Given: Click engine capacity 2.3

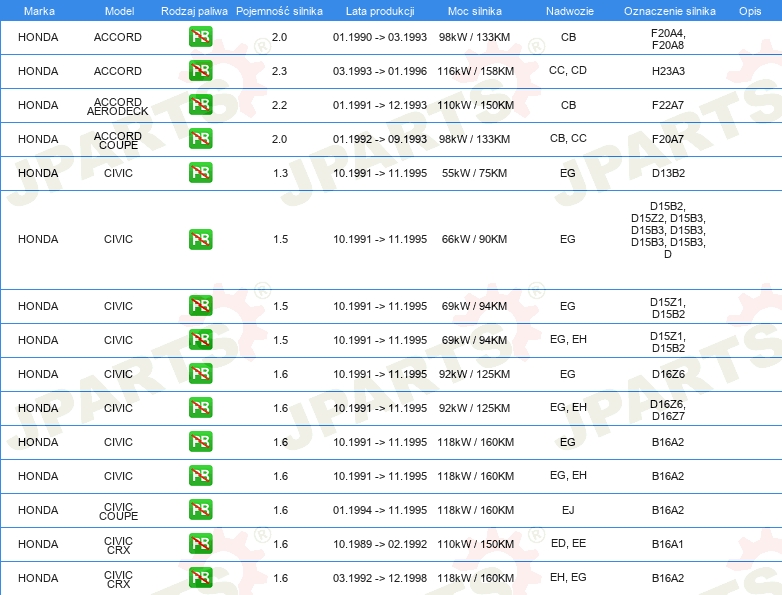Looking at the screenshot, I should (x=279, y=71).
